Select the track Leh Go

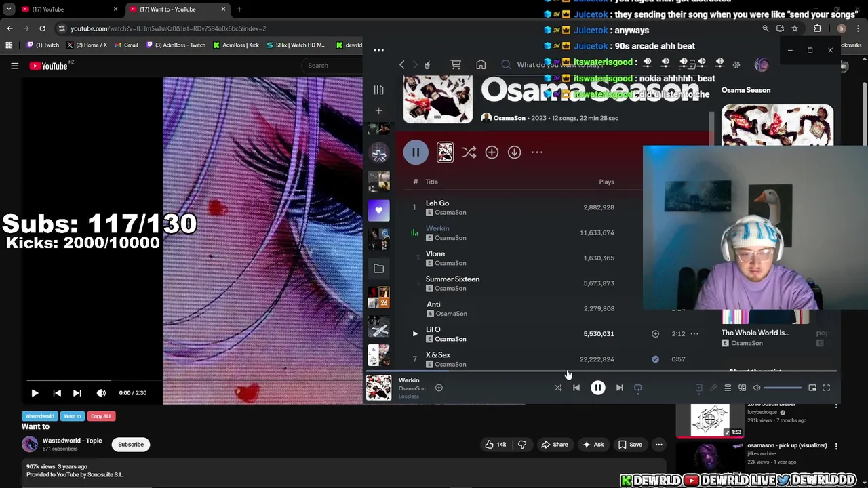click(x=437, y=203)
